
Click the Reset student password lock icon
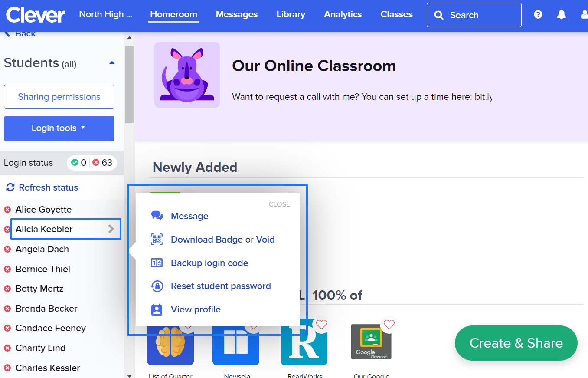coord(157,286)
